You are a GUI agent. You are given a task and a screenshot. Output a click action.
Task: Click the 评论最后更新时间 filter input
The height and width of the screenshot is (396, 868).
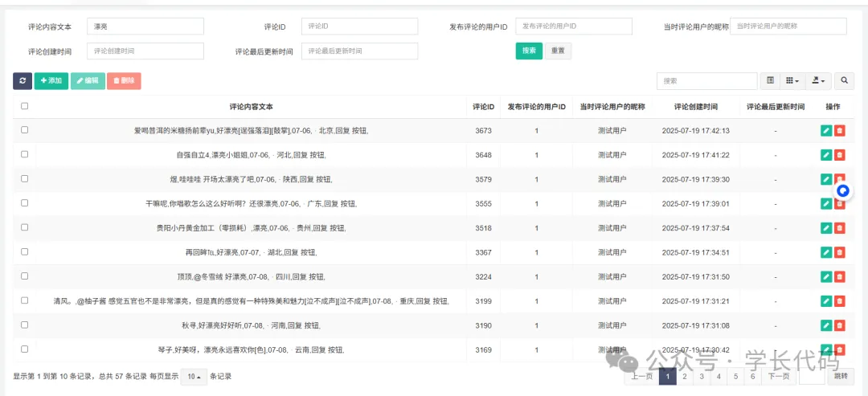[360, 51]
